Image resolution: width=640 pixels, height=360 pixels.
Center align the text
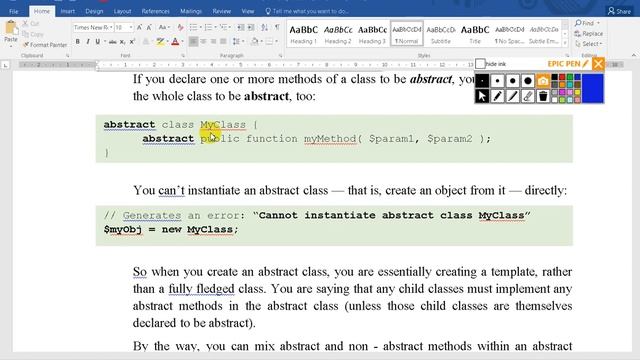click(x=203, y=42)
